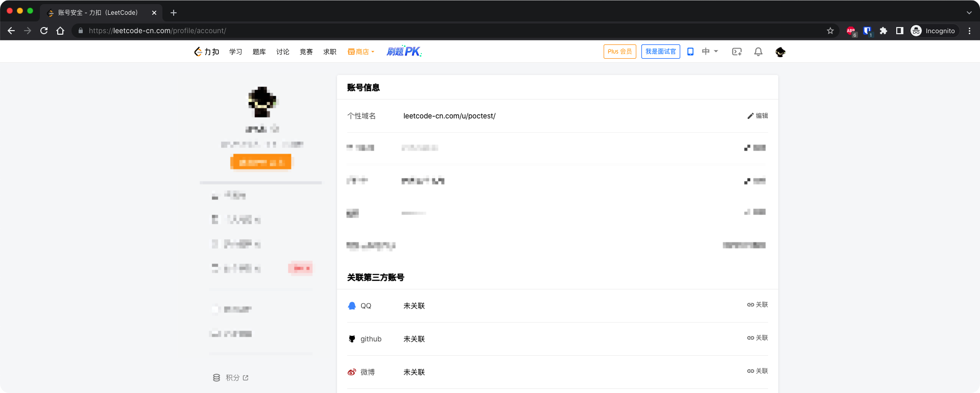The height and width of the screenshot is (393, 980).
Task: Click the pencil icon beside 编辑
Action: click(x=750, y=116)
